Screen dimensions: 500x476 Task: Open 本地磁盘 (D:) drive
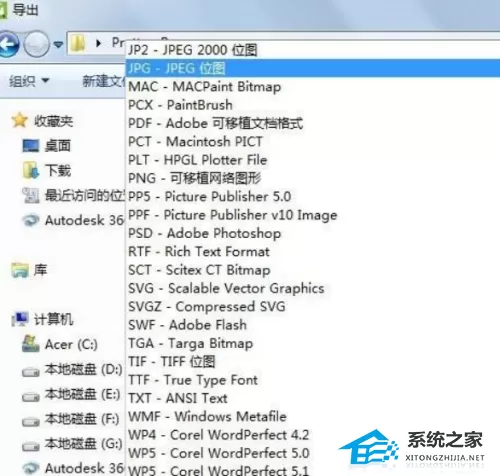pos(72,369)
